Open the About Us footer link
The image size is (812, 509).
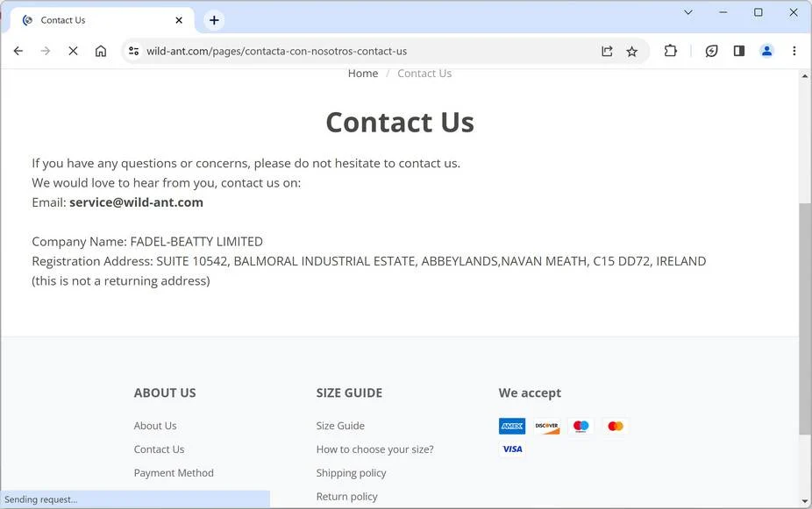pos(155,426)
